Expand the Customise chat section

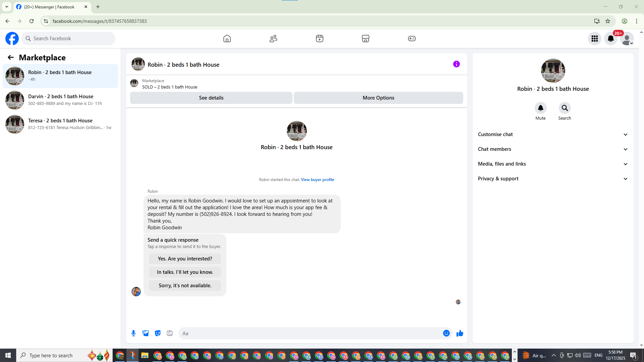[x=552, y=134]
